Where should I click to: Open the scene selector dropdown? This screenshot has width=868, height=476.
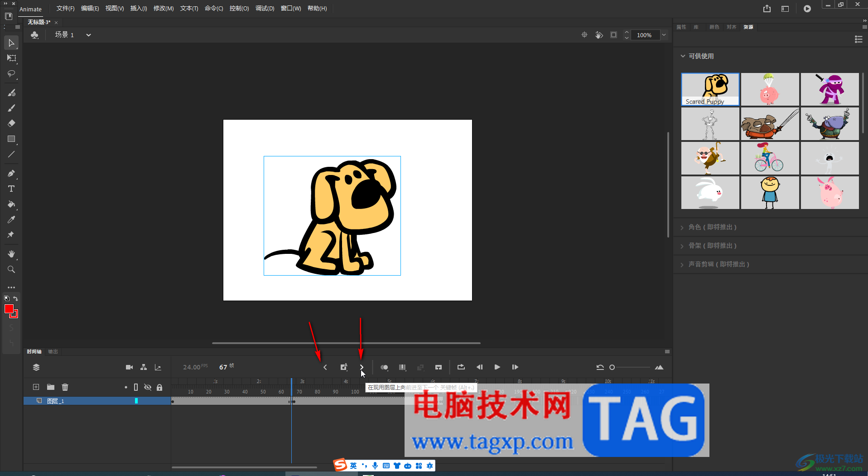coord(88,35)
